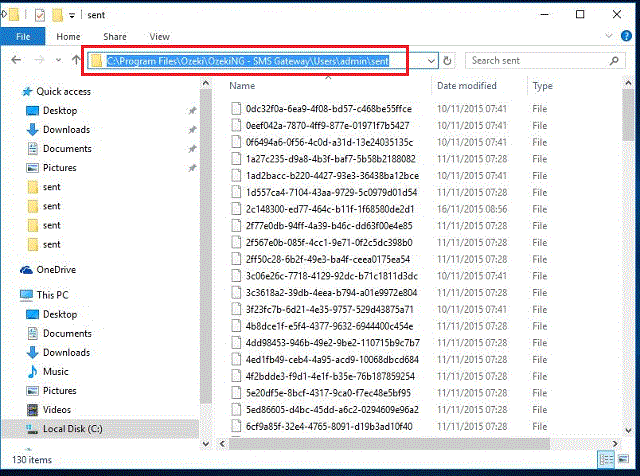
Task: Expand the address bar history dropdown
Action: coord(431,61)
